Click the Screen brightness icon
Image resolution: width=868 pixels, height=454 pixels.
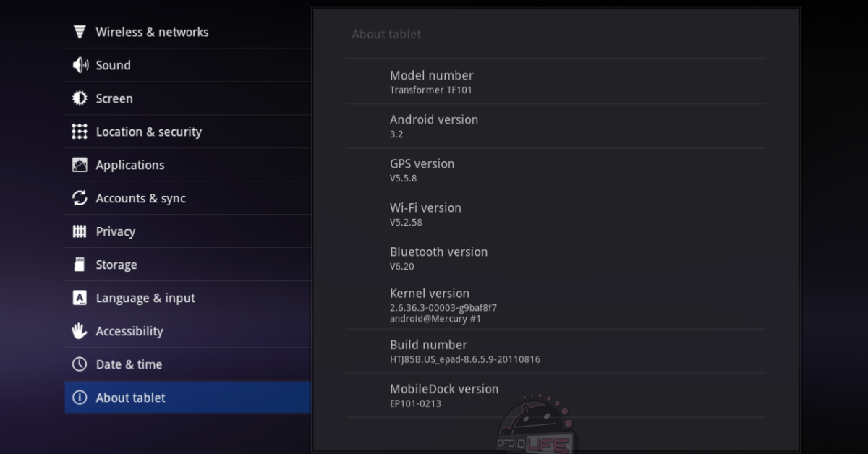80,98
